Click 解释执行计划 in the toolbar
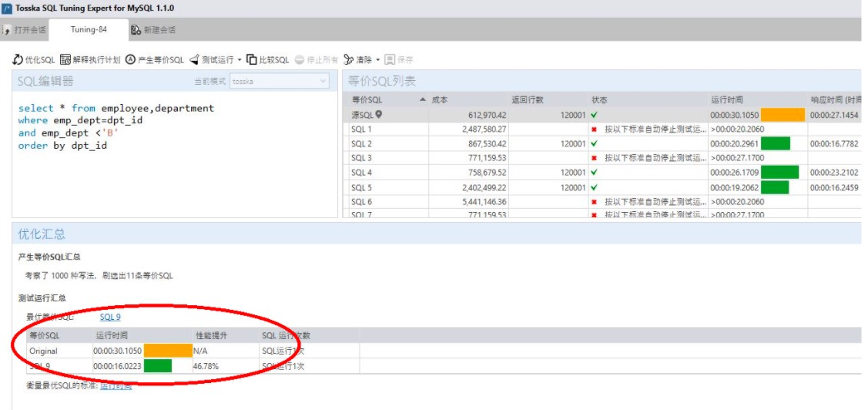Screen dimensions: 868x410 (90, 60)
